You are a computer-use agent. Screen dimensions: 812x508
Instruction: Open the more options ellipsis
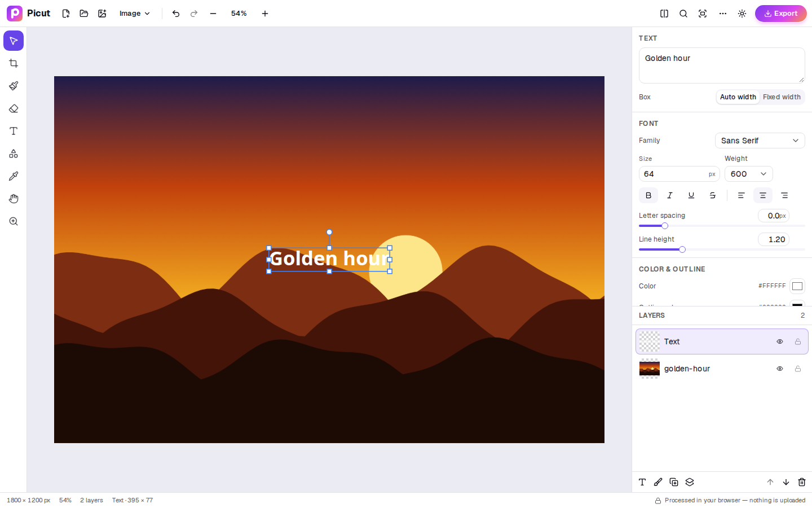(x=723, y=14)
